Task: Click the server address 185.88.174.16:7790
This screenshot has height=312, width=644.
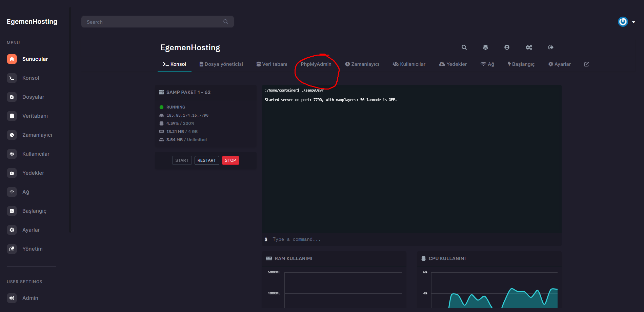Action: coord(187,115)
